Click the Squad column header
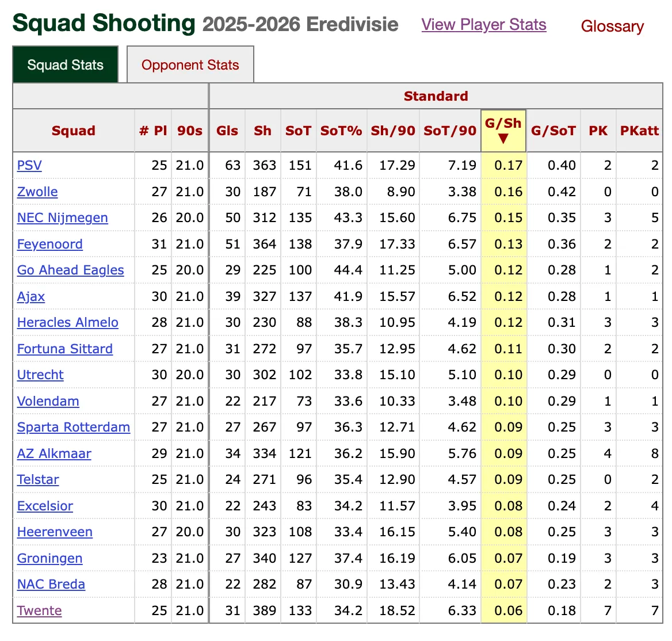The image size is (672, 641). 74,131
